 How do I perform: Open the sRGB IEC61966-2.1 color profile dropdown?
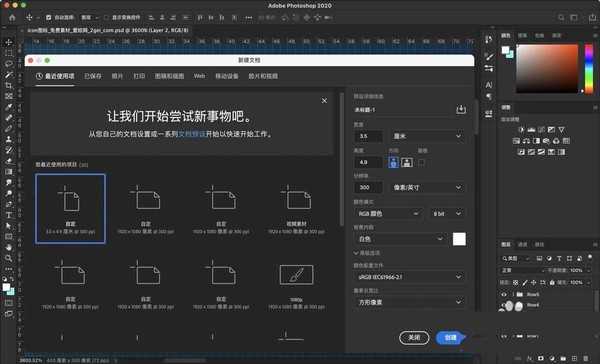click(x=409, y=277)
